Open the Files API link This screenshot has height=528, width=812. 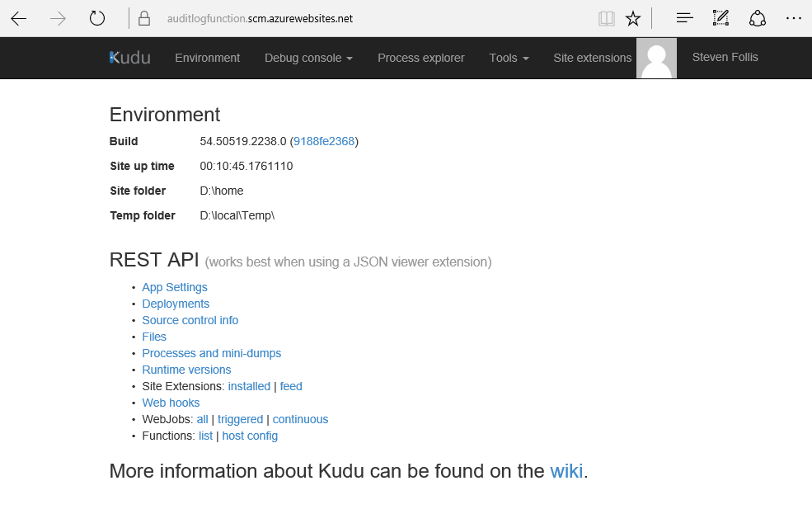point(154,337)
